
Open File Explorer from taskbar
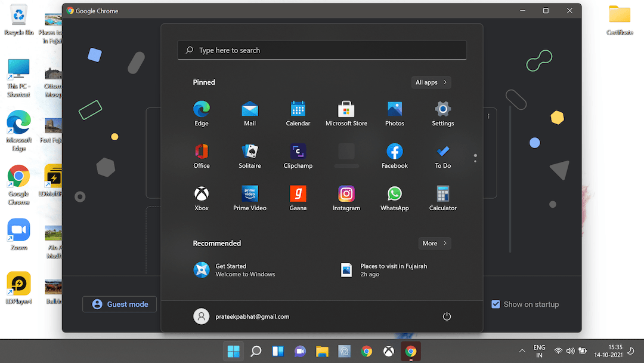pos(323,352)
